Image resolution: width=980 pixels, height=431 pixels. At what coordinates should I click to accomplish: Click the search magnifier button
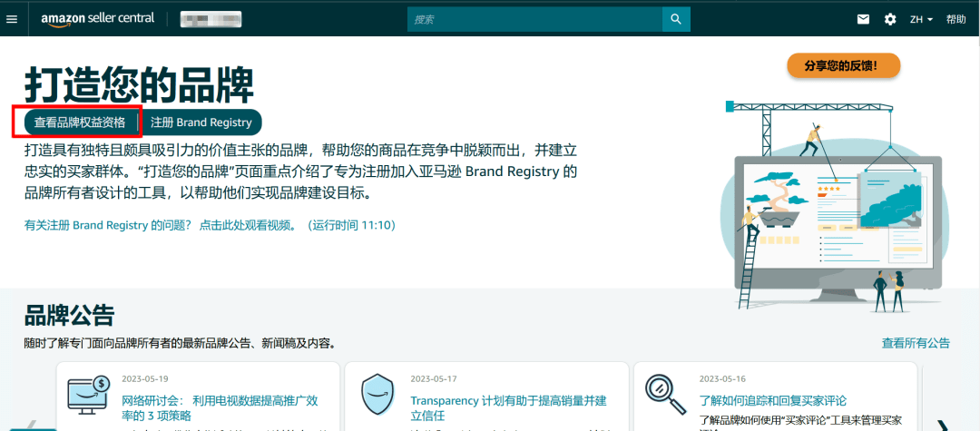pyautogui.click(x=674, y=19)
